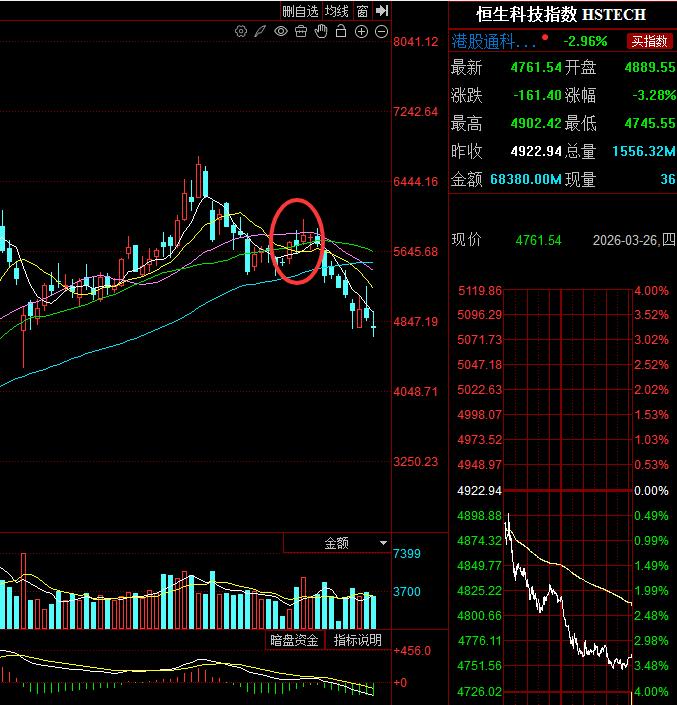Open the 港股通科... link

point(494,41)
